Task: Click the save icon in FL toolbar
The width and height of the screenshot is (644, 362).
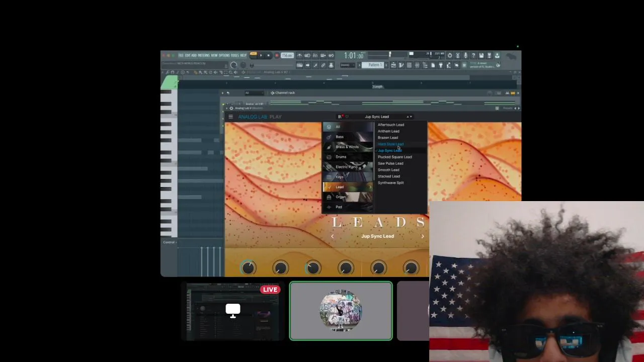Action: [x=481, y=55]
